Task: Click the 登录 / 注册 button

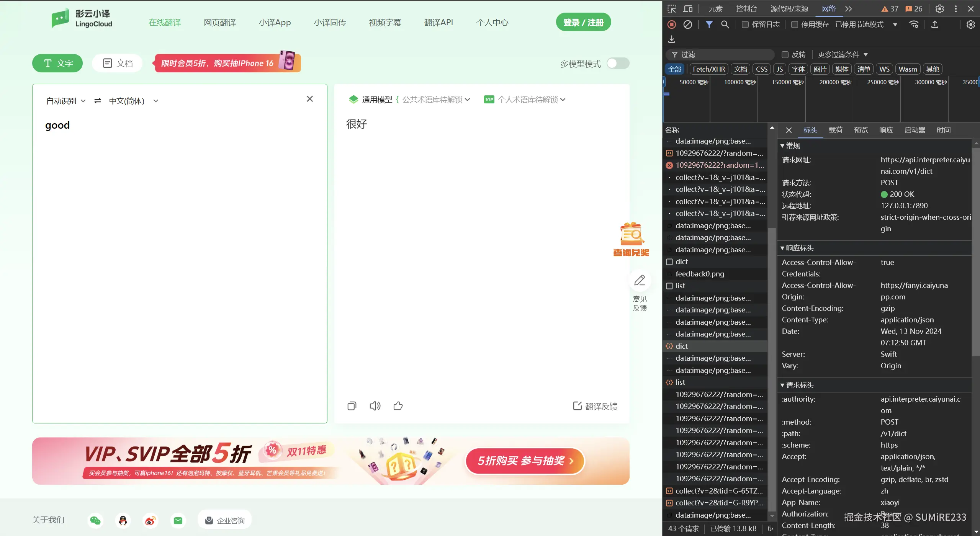Action: coord(583,23)
